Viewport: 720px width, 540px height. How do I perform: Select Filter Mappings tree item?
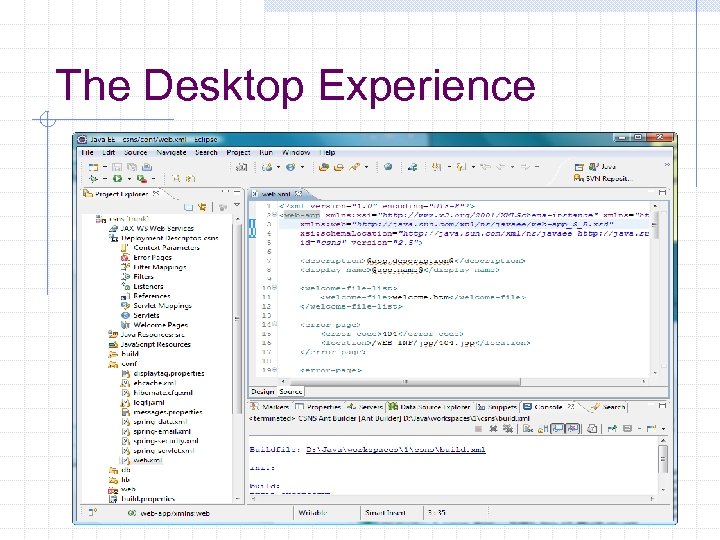tap(154, 267)
